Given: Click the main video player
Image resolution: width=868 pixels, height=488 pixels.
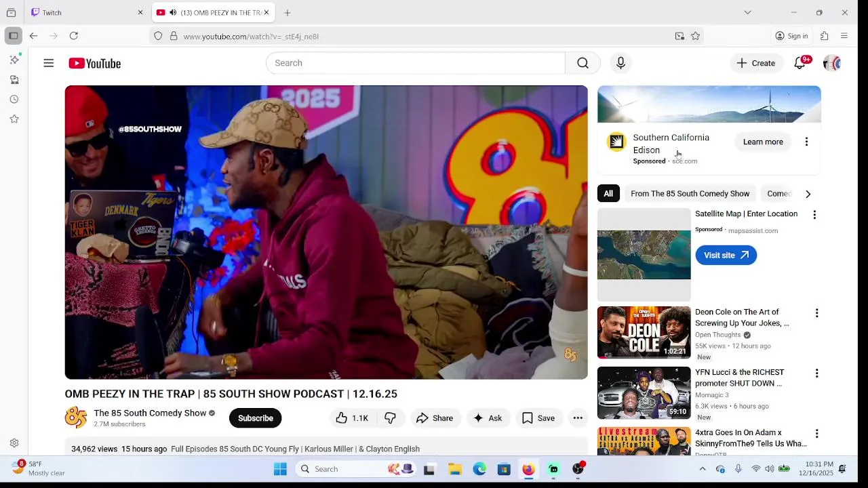Looking at the screenshot, I should tap(326, 232).
